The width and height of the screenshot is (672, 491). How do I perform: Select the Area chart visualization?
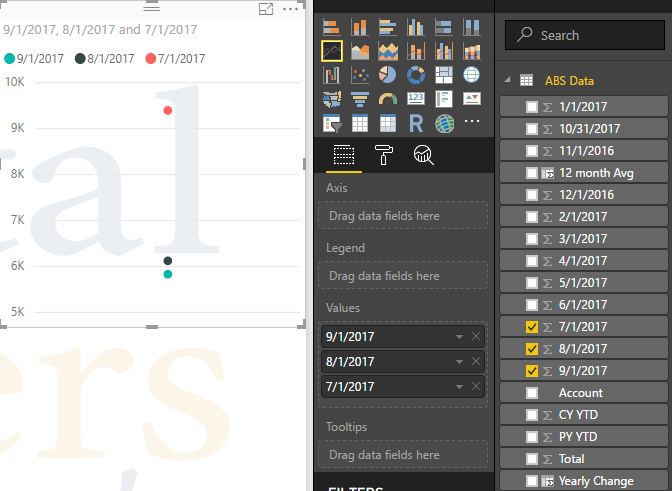(360, 51)
